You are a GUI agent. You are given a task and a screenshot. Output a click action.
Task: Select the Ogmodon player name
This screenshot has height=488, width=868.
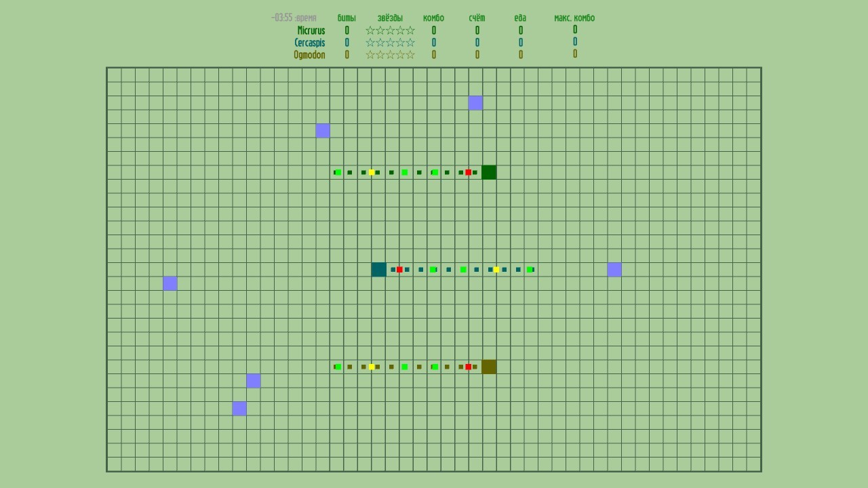(309, 55)
